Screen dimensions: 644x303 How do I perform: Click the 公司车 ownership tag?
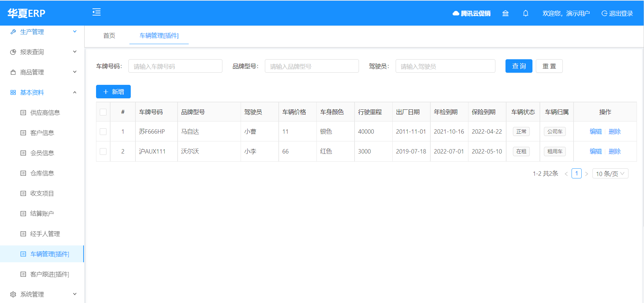point(555,132)
